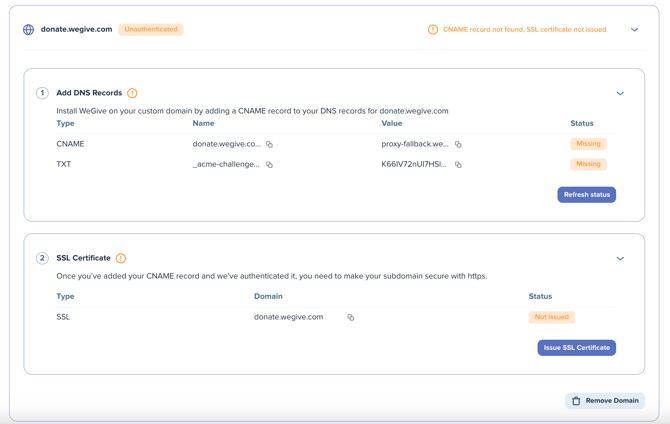Click the trash icon in Remove Domain

(x=576, y=400)
